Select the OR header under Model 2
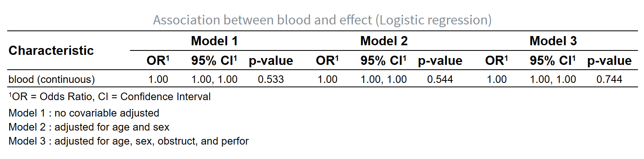This screenshot has height=159, width=644. click(x=327, y=60)
